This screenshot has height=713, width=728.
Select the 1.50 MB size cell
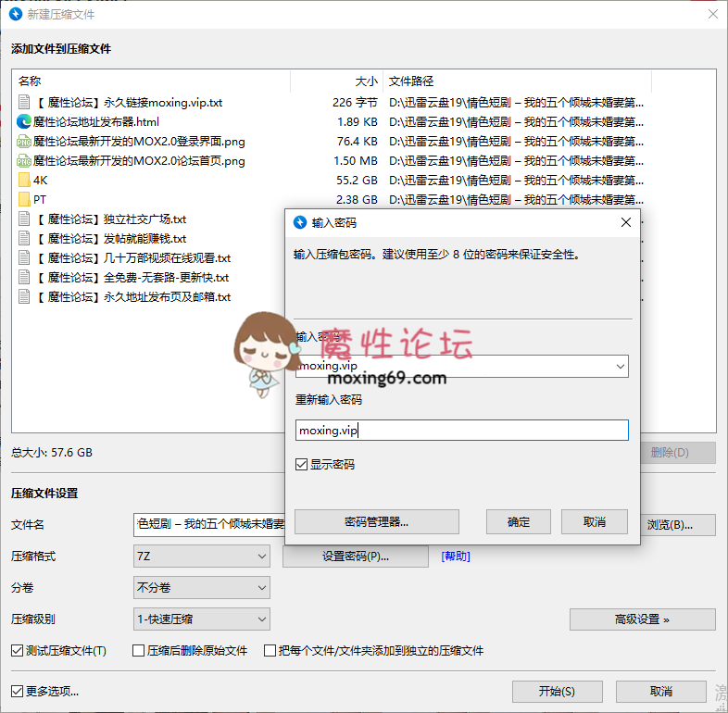(355, 160)
